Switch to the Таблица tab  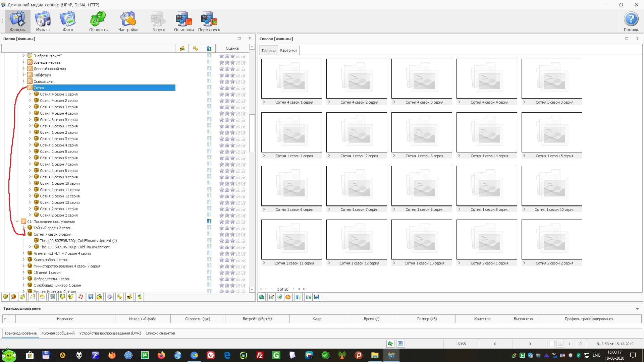click(268, 50)
